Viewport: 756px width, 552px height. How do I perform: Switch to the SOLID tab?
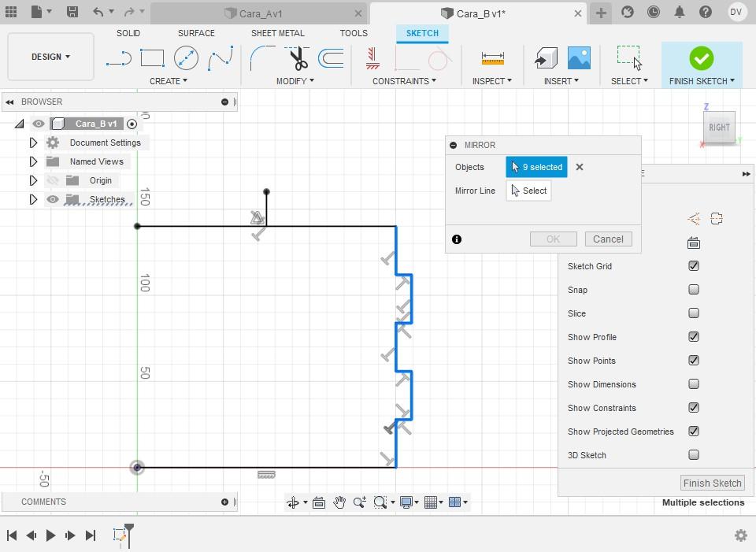[128, 33]
